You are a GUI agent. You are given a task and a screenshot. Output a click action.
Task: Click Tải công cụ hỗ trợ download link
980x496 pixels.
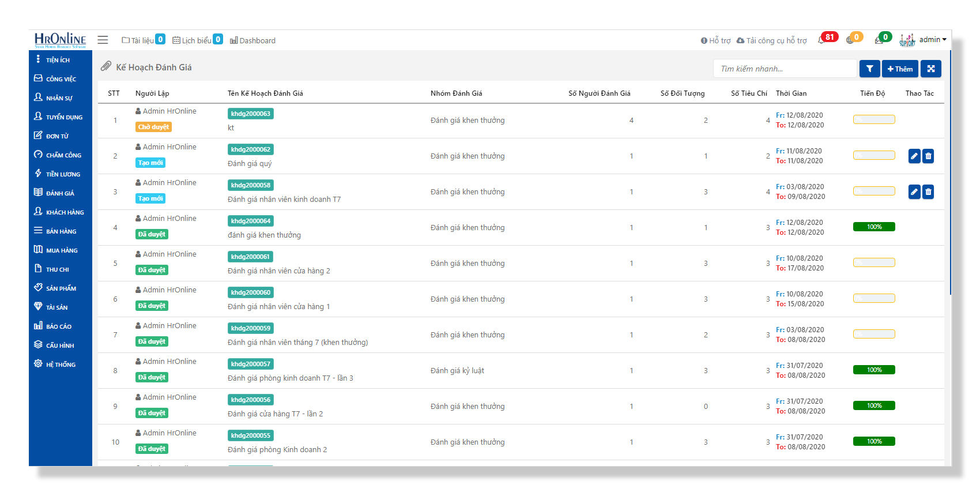coord(771,40)
